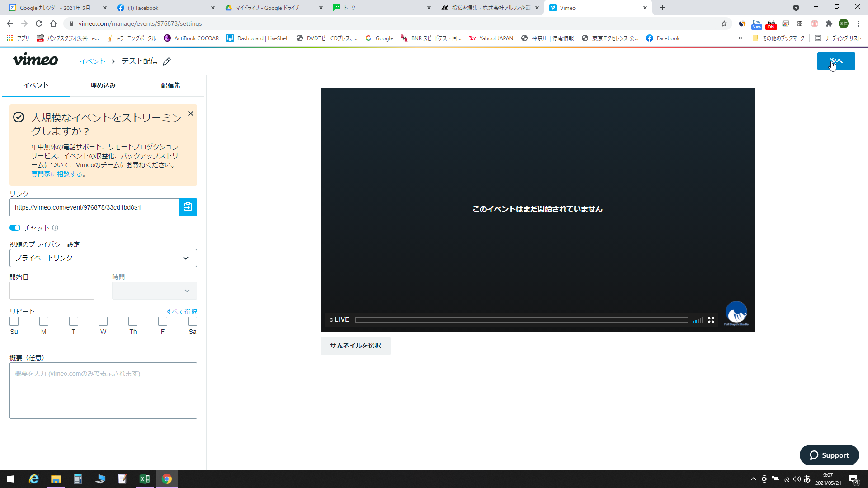The image size is (868, 488).
Task: Go back to previous page
Action: (x=10, y=23)
